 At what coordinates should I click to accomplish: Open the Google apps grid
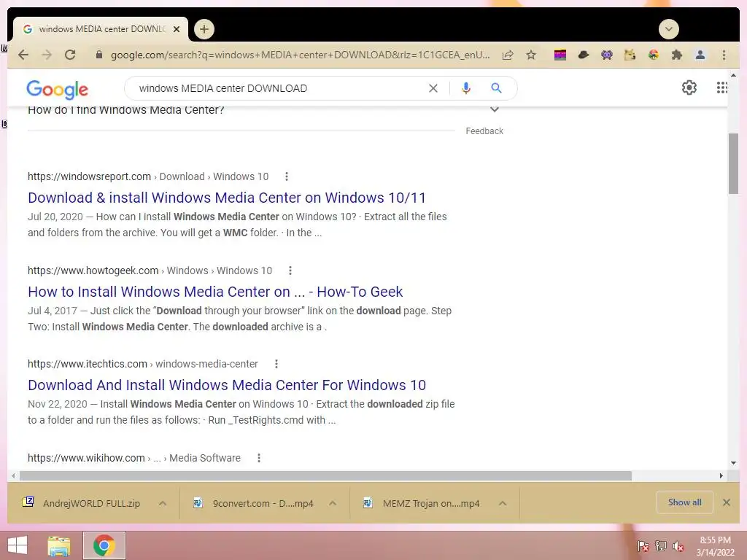point(721,87)
